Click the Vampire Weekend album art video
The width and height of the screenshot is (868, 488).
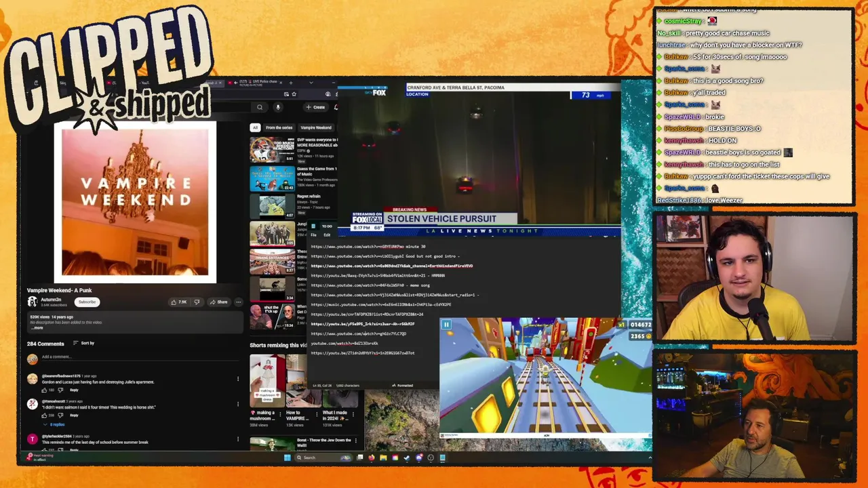click(135, 202)
